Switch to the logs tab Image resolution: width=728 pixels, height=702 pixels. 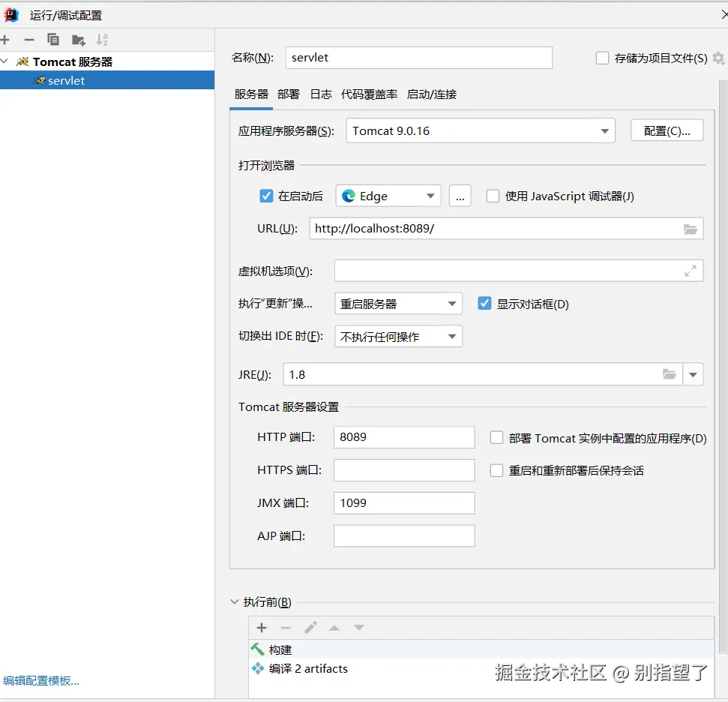click(321, 94)
